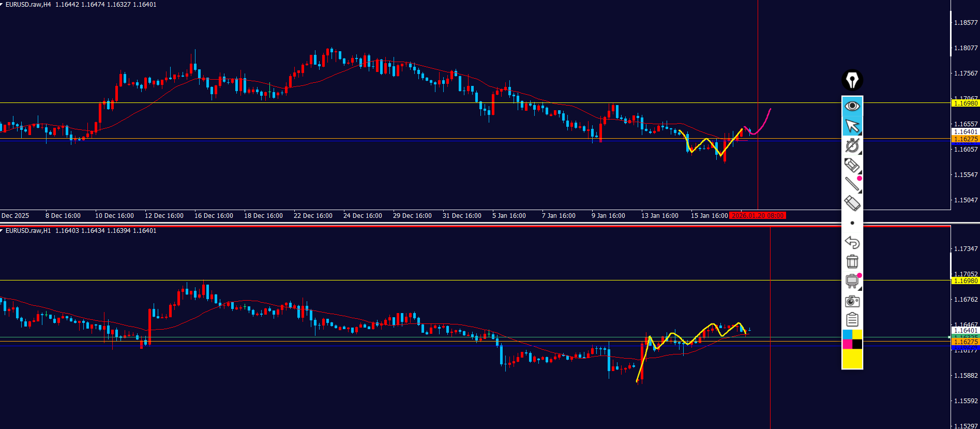
Task: Click the large yellow current color box
Action: tap(852, 358)
